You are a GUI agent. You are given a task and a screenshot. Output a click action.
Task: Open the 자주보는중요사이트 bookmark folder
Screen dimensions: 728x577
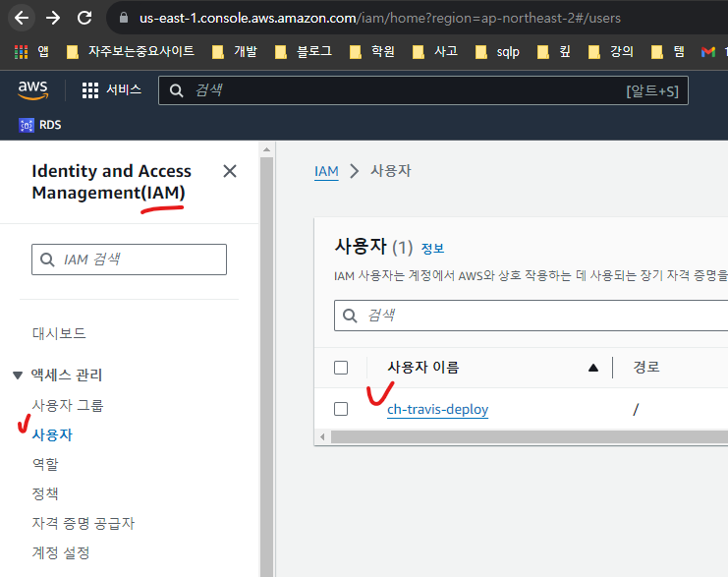pos(131,51)
